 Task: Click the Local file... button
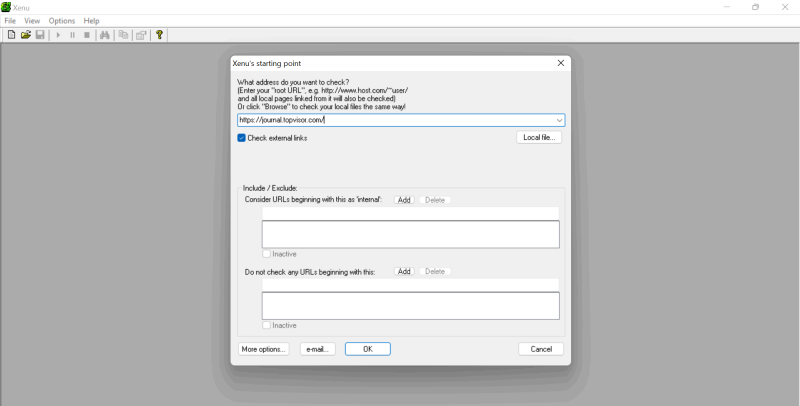coord(539,138)
